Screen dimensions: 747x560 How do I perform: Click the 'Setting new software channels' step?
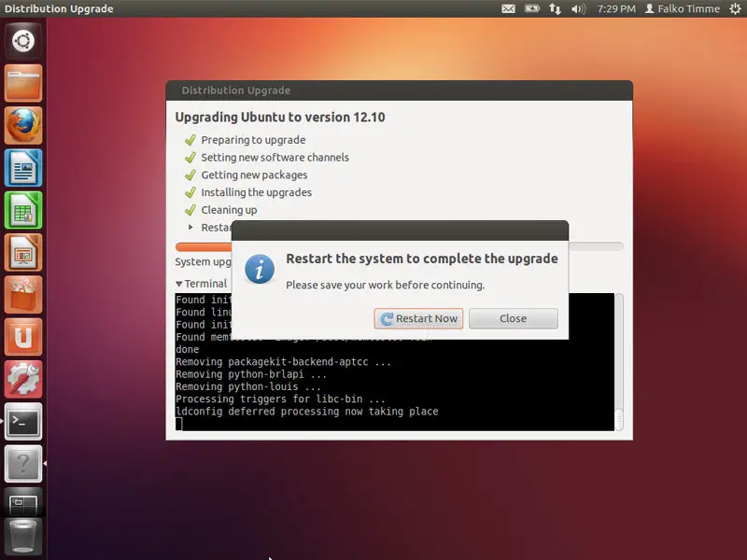pos(275,158)
